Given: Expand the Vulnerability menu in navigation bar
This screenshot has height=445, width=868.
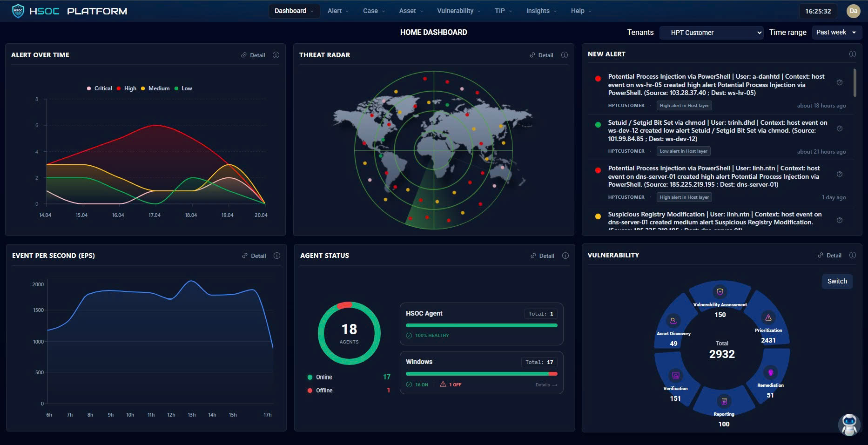Looking at the screenshot, I should [458, 11].
